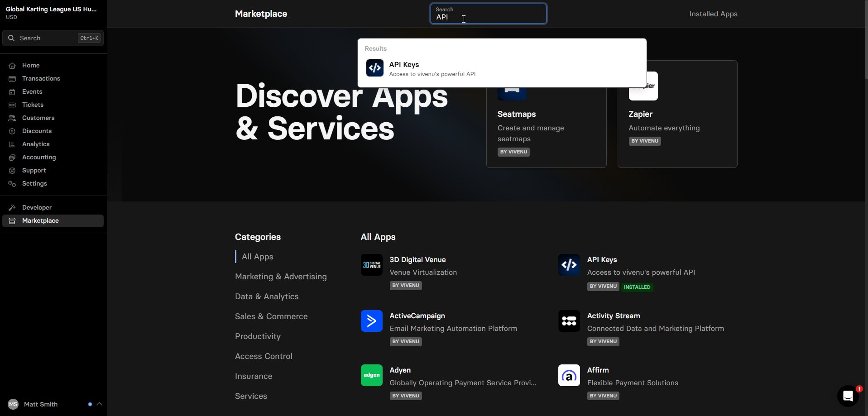The image size is (868, 416).
Task: Click the Transactions card icon
Action: click(x=12, y=79)
